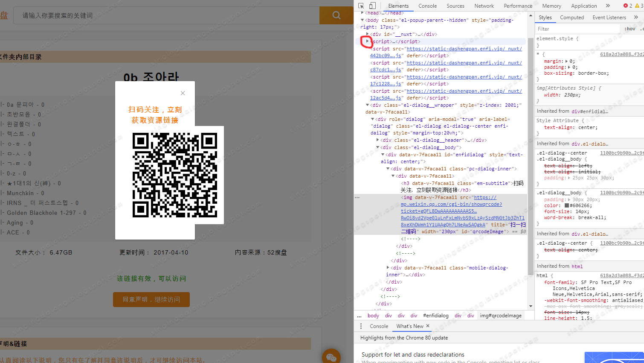Viewport: 644px width, 363px height.
Task: Select the Event Listeners sidebar tab
Action: (x=609, y=18)
